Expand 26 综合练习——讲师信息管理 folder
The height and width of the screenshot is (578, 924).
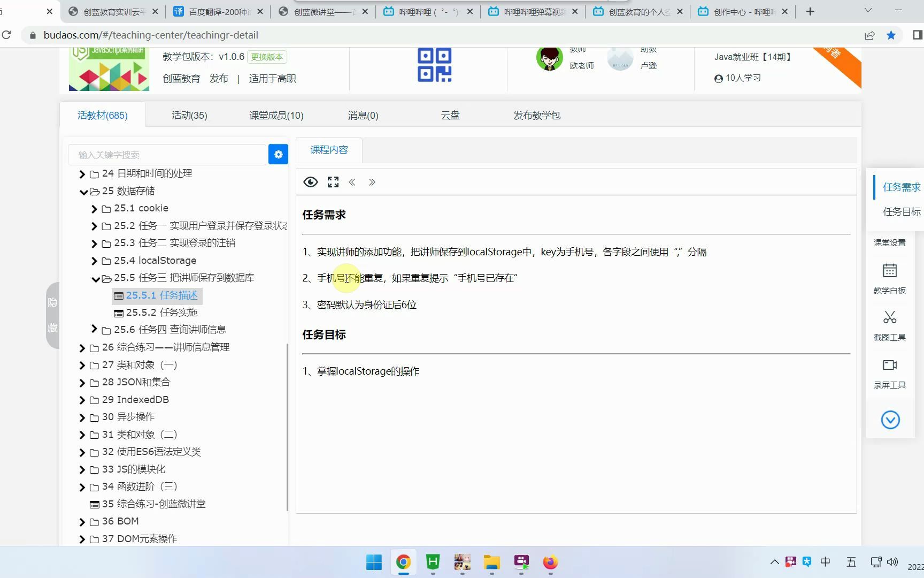coord(82,347)
